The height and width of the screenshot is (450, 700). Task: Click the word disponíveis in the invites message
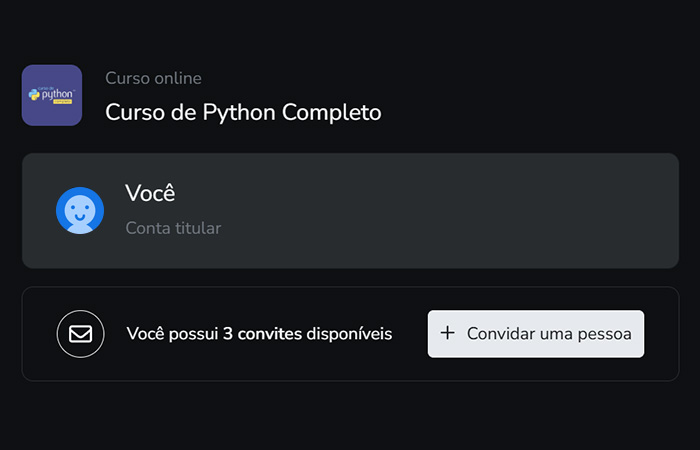point(350,334)
